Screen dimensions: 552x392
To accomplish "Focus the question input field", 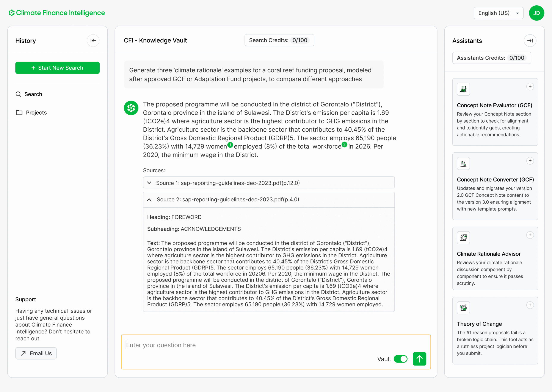I will (x=249, y=345).
